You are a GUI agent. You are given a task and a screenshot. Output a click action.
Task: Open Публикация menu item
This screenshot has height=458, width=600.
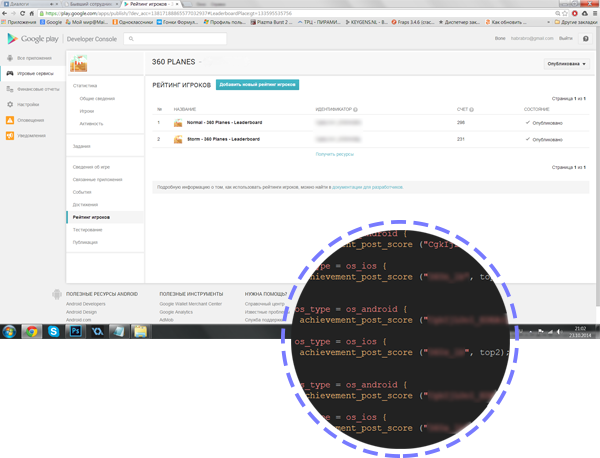coord(85,243)
